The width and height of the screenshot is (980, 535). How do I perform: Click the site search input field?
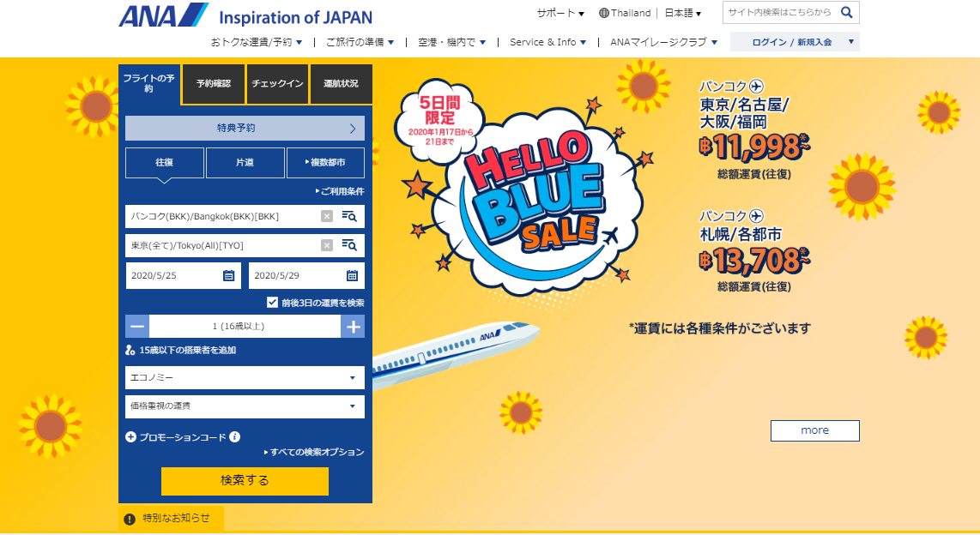(779, 13)
